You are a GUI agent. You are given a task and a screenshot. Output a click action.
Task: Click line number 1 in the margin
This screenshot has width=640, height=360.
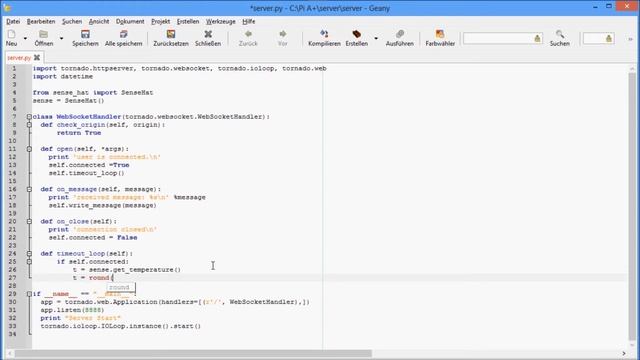click(14, 68)
